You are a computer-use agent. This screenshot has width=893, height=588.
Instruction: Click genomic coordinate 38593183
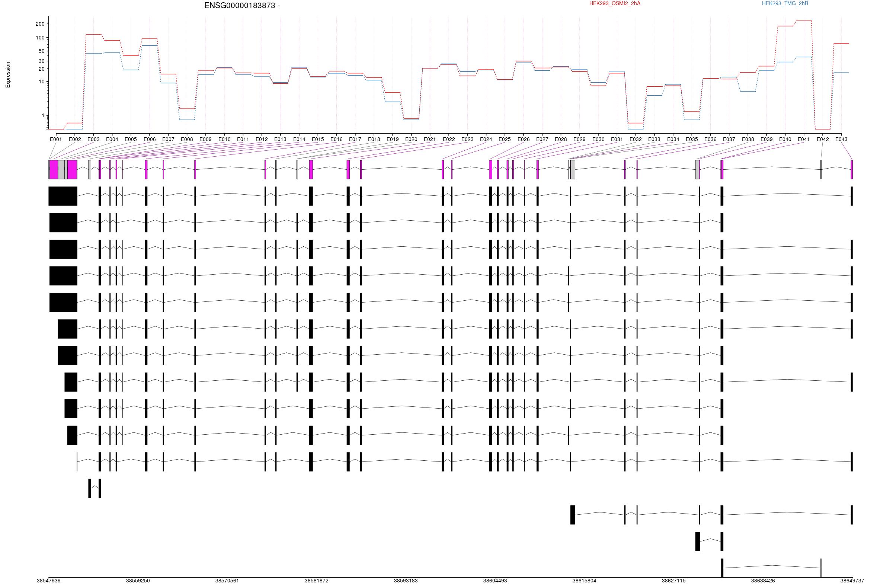[406, 581]
